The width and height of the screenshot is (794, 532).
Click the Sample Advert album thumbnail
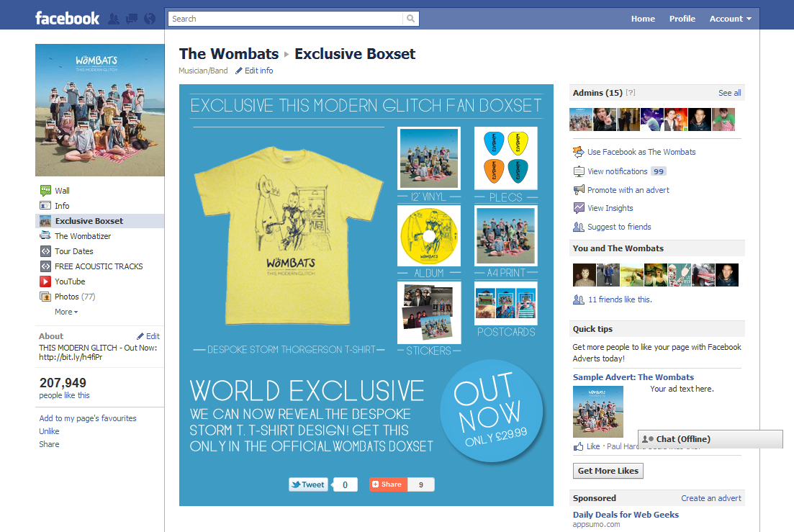click(598, 412)
